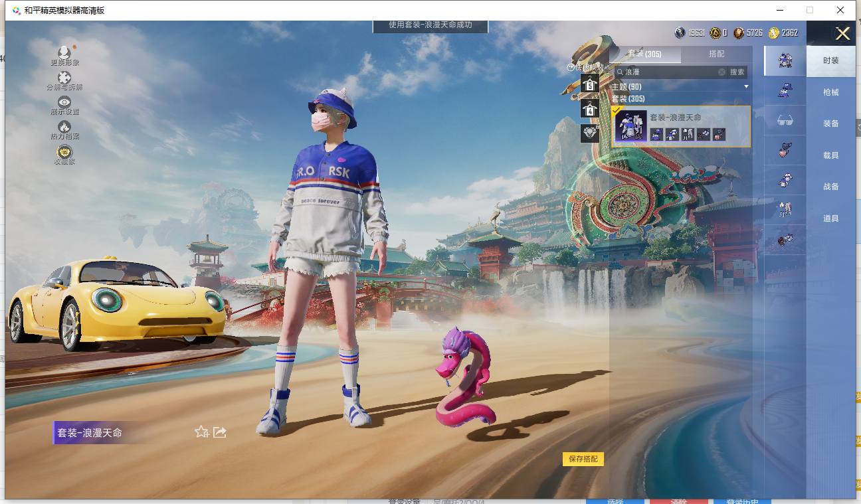Viewport: 861px width, 504px height.
Task: Open the 收藏家 collector badge icon
Action: (x=64, y=151)
